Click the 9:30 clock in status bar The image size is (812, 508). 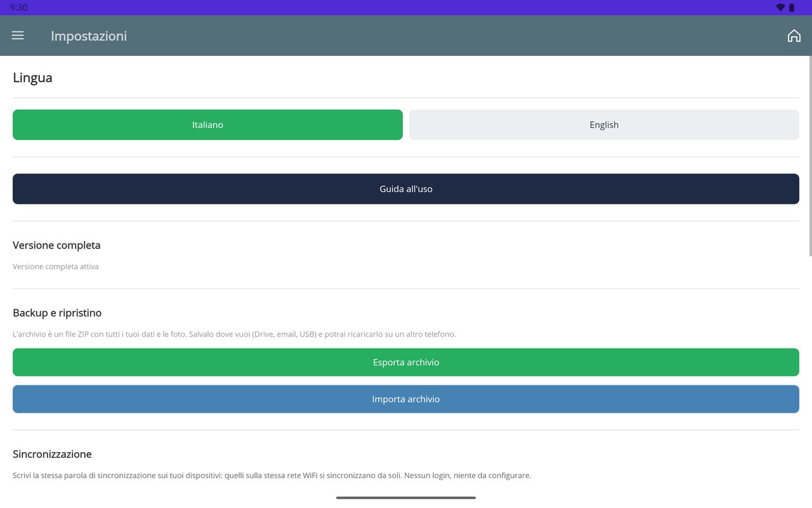click(x=18, y=8)
